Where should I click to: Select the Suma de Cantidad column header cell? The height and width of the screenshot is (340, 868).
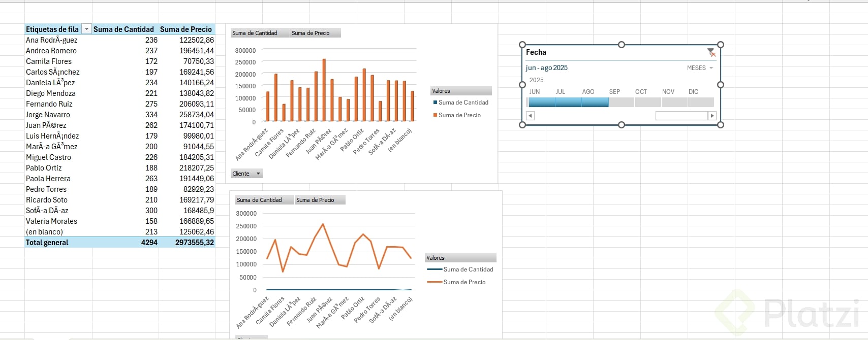coord(125,29)
